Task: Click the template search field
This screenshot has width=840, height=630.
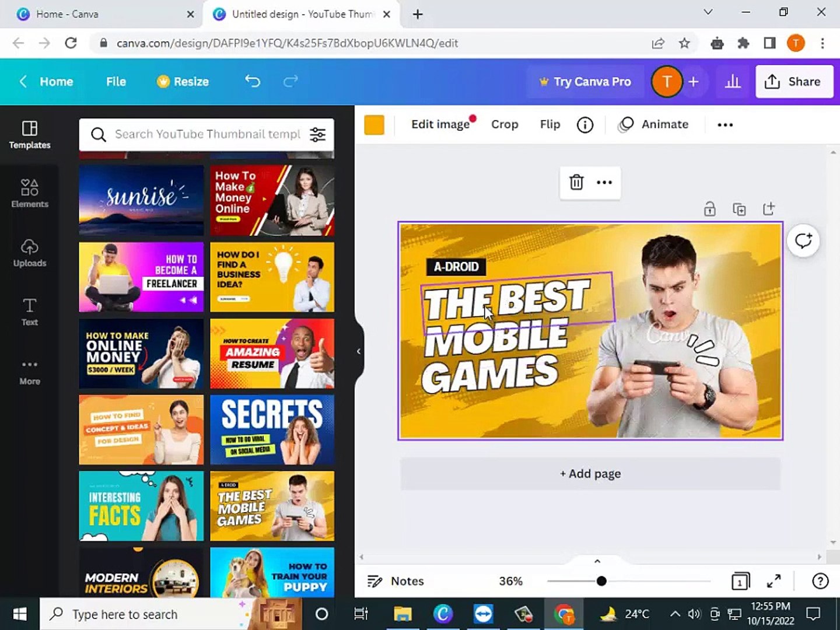Action: click(207, 135)
